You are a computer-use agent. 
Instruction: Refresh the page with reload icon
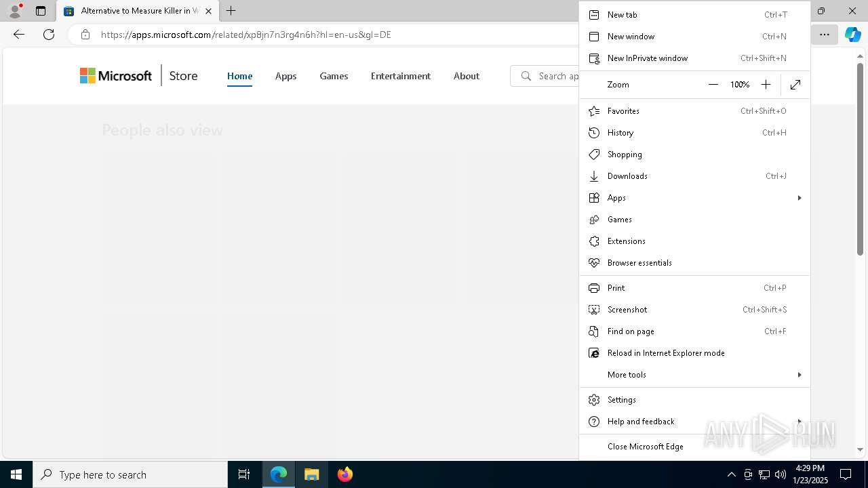49,35
